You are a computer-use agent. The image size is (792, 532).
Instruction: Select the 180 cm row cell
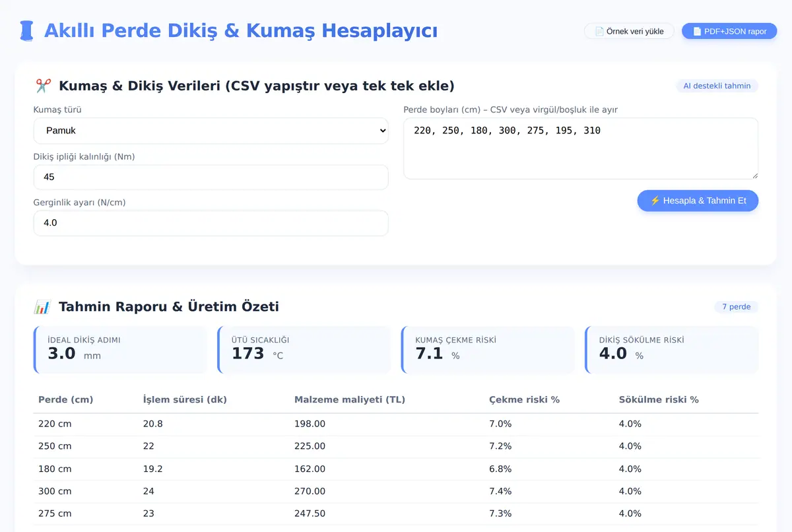pos(55,469)
